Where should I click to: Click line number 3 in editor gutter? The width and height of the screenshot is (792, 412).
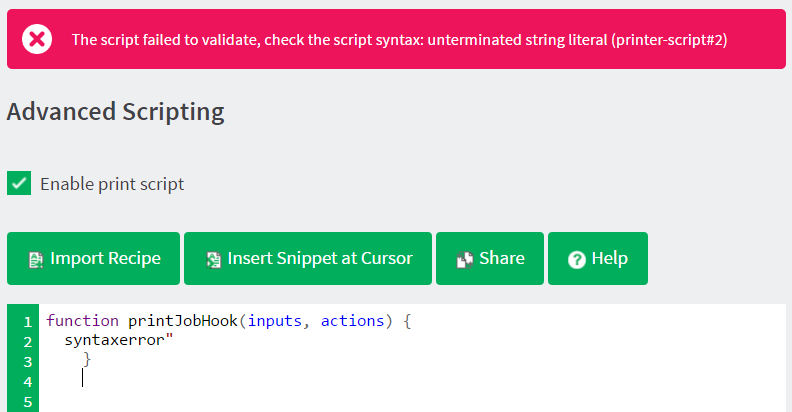(28, 362)
